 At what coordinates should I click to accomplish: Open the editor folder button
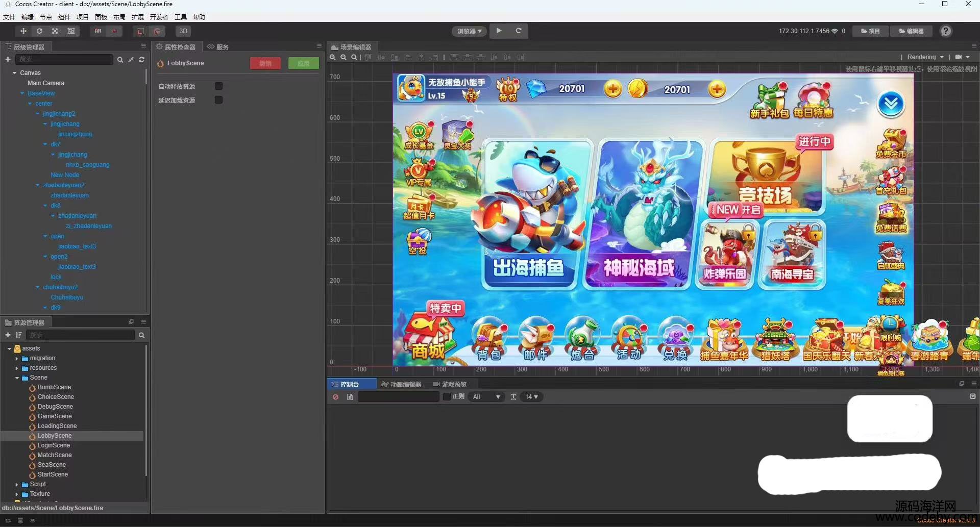pos(911,31)
